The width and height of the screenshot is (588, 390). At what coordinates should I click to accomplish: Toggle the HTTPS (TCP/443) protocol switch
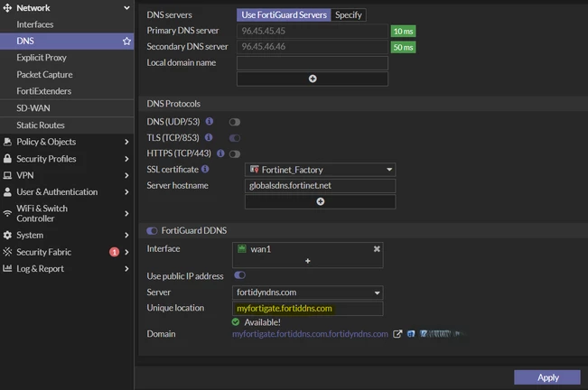tap(235, 154)
